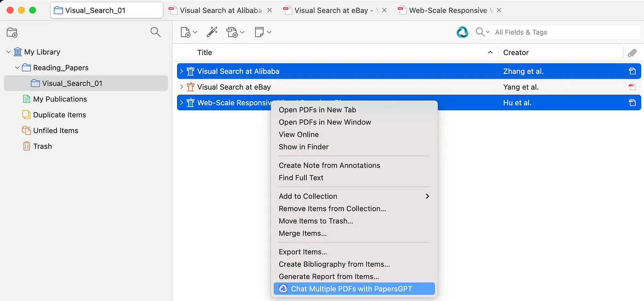This screenshot has width=644, height=301.
Task: Toggle the Title column sort arrow
Action: pyautogui.click(x=490, y=53)
